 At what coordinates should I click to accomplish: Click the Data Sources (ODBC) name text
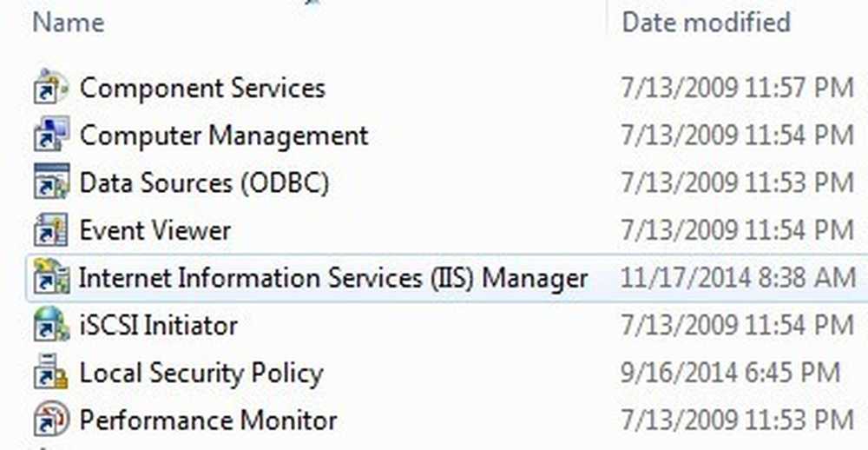[x=204, y=183]
